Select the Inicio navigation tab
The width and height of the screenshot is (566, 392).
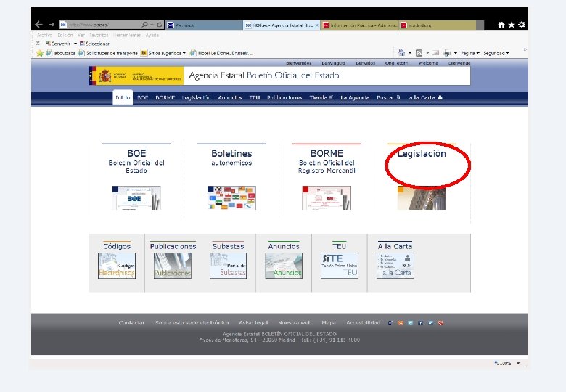point(123,97)
